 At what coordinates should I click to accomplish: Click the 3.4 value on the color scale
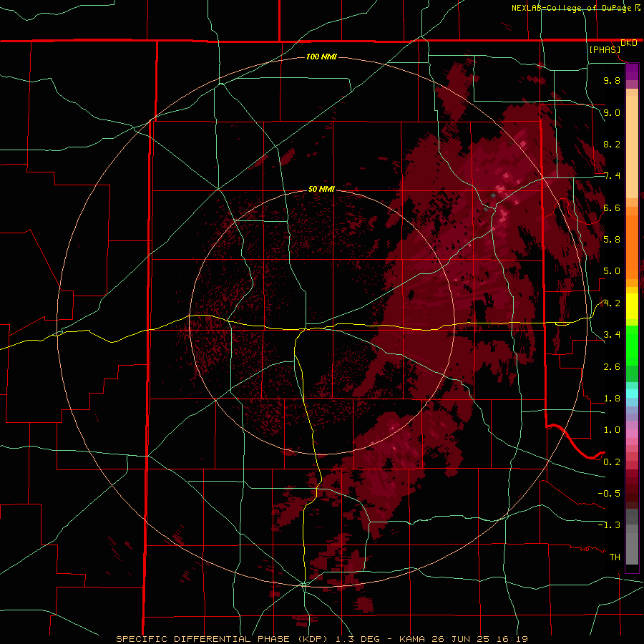pos(612,335)
